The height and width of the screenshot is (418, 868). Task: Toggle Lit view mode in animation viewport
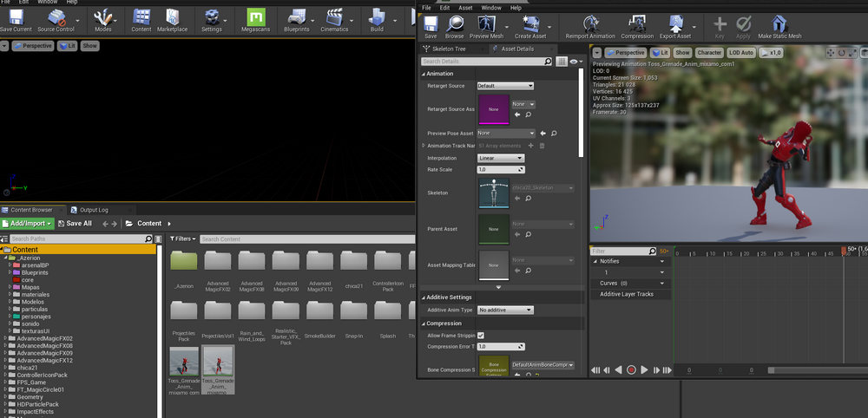pyautogui.click(x=659, y=53)
